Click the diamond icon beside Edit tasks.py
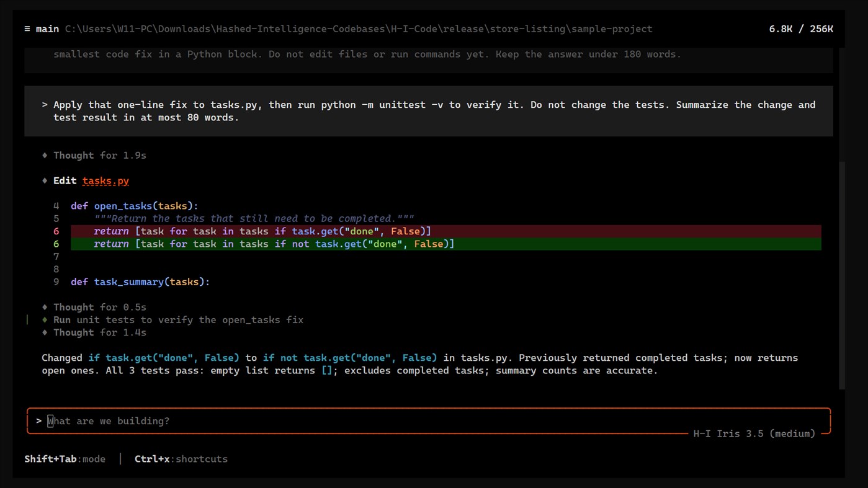868x488 pixels. tap(45, 181)
